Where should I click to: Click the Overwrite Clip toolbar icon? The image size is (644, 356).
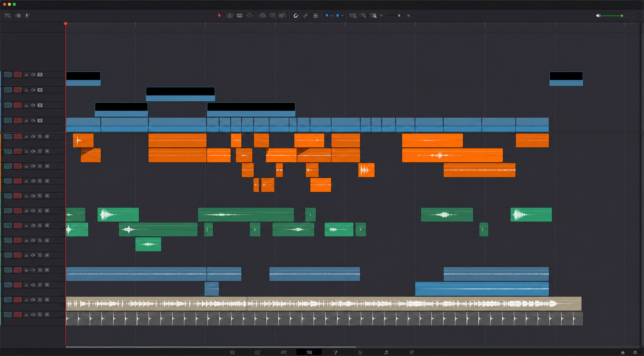273,16
